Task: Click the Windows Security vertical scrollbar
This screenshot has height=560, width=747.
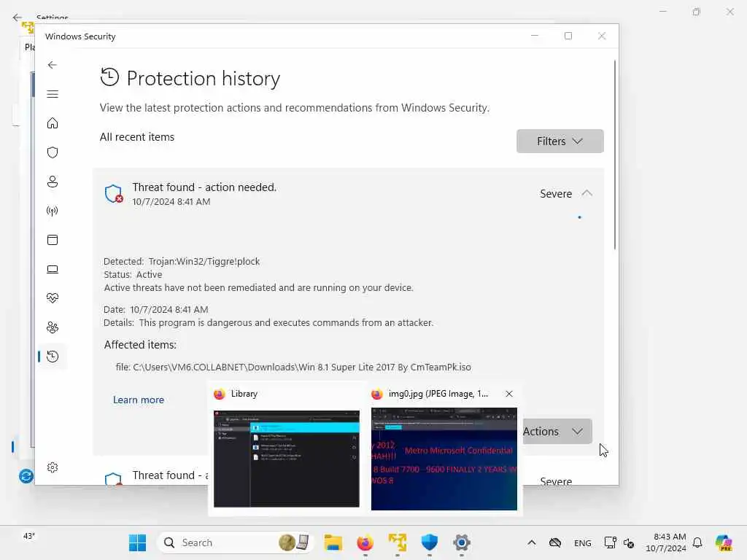Action: [614, 155]
